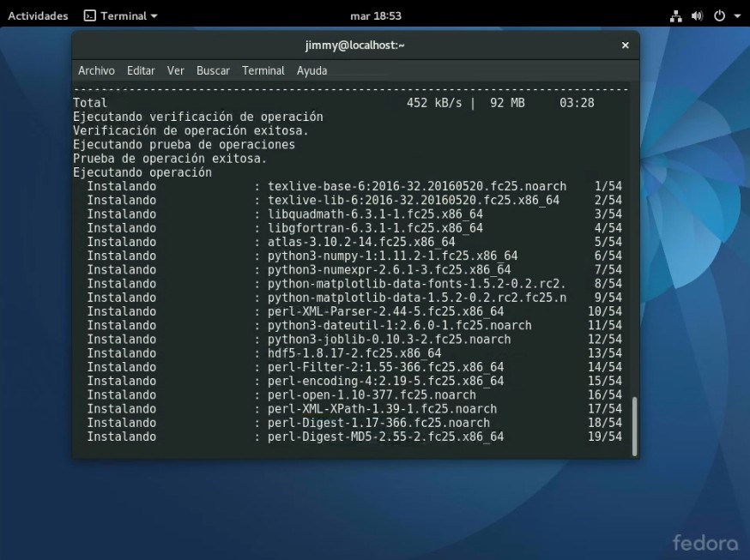
Task: Click the jimmy@localhost title bar
Action: pyautogui.click(x=355, y=45)
